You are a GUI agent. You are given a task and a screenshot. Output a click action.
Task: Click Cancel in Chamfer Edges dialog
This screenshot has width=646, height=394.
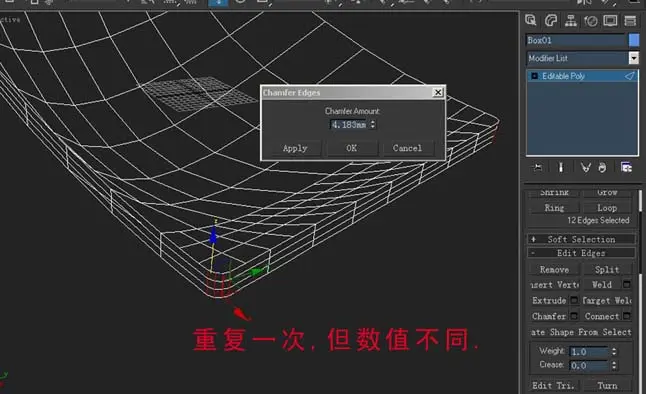(x=407, y=148)
